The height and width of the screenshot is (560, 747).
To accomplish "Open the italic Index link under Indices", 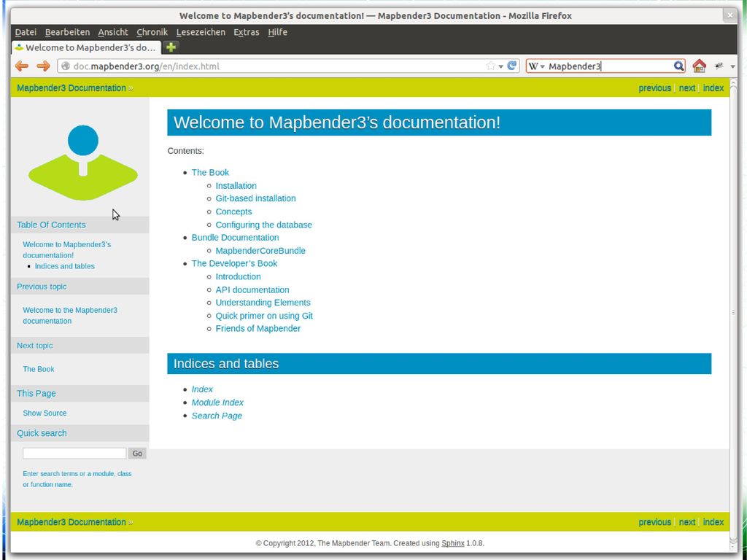I will pos(202,389).
